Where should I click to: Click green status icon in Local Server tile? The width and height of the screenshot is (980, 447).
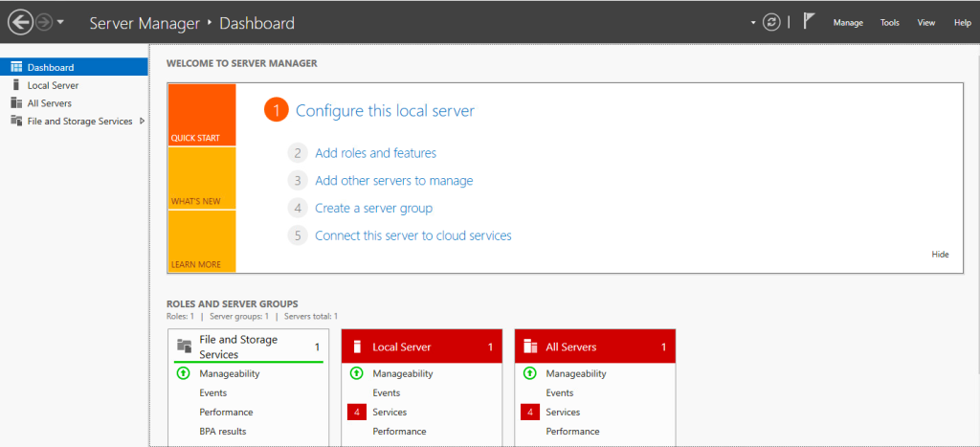(x=356, y=373)
